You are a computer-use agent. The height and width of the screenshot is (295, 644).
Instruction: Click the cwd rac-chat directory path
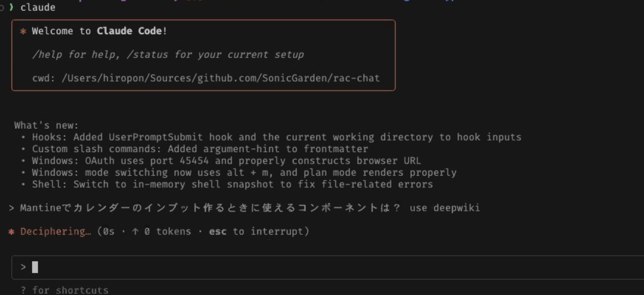220,78
